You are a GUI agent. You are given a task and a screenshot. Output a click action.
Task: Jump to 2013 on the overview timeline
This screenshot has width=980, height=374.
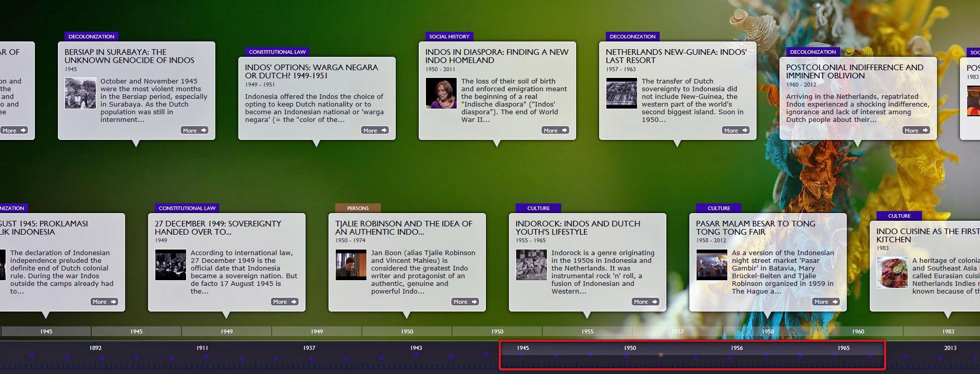(950, 348)
